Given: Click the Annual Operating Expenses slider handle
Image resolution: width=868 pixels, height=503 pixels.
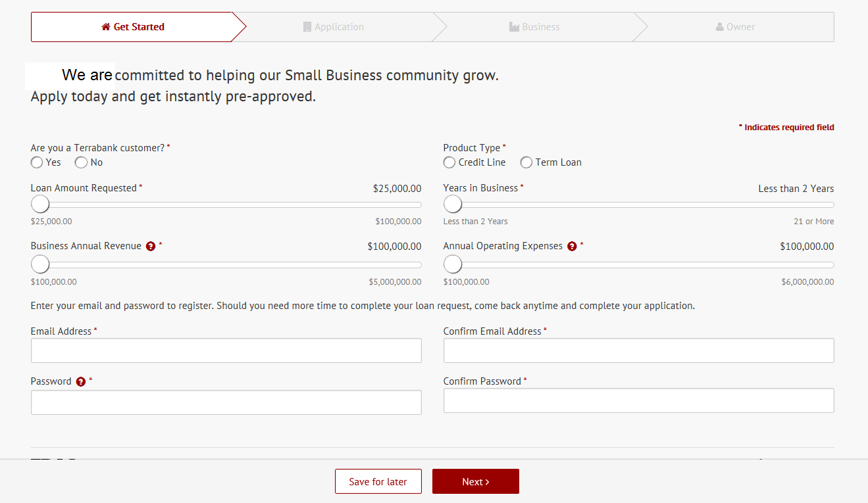Looking at the screenshot, I should point(453,264).
